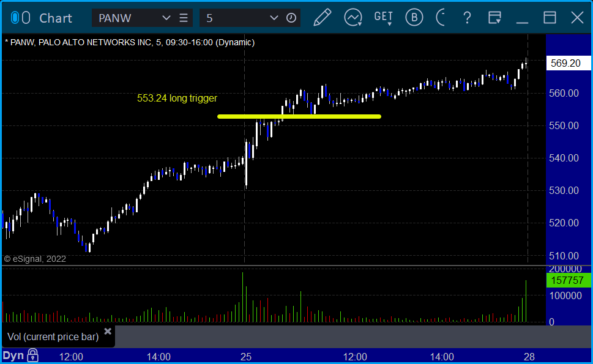593x364 pixels.
Task: Open the chart studies icon
Action: point(353,18)
